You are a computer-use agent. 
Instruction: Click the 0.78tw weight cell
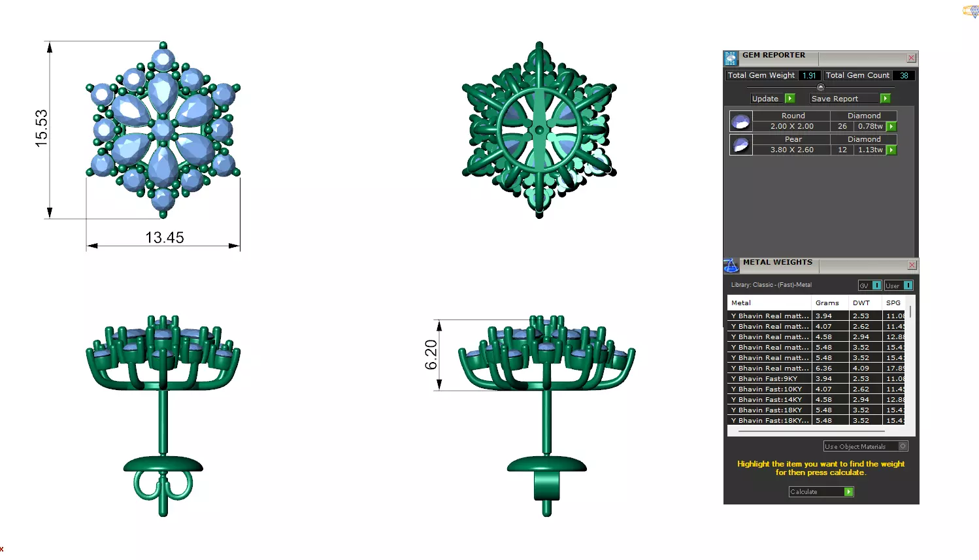(870, 127)
